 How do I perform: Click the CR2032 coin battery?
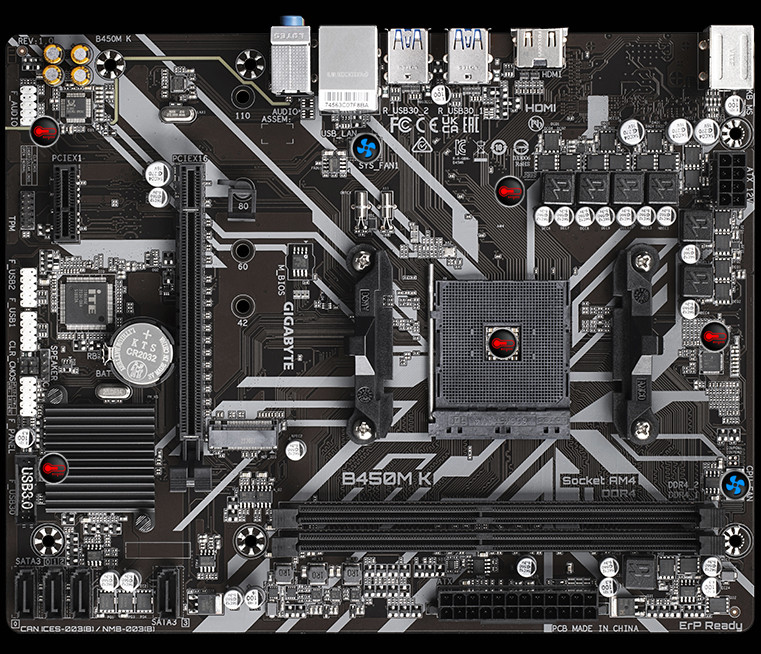coord(137,350)
